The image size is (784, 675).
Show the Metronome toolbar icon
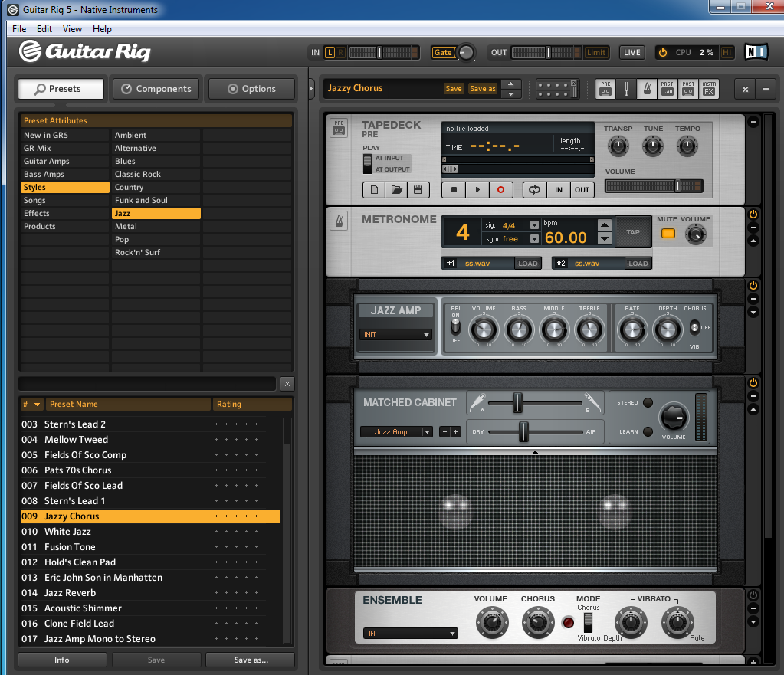[x=647, y=89]
